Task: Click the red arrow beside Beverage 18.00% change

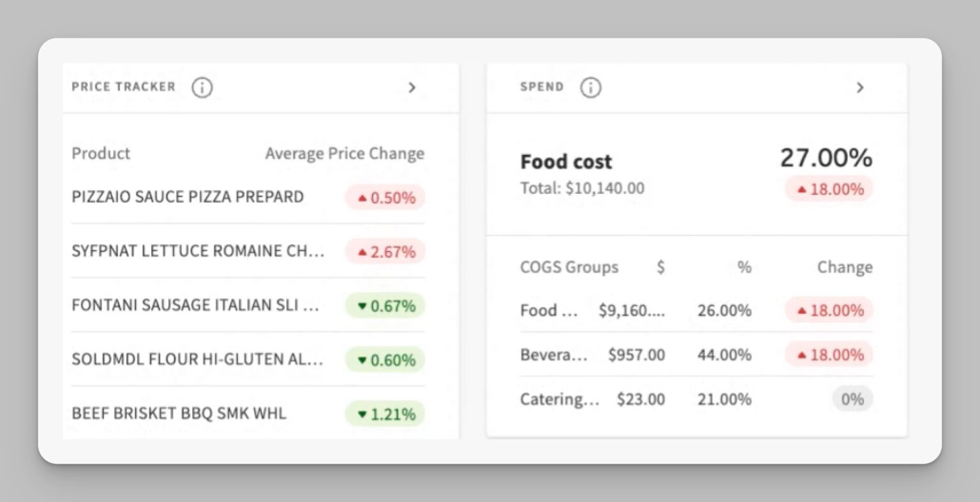Action: pos(801,355)
